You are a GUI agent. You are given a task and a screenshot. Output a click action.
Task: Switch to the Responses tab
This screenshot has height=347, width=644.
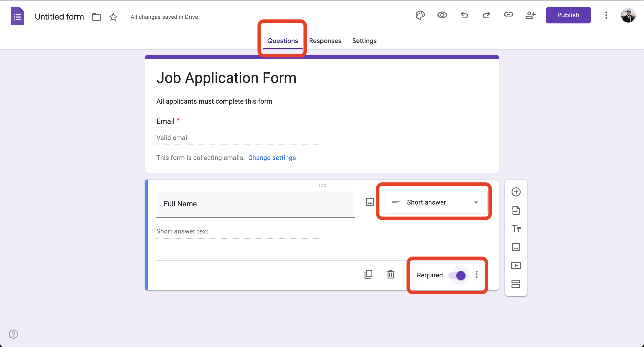[x=325, y=41]
